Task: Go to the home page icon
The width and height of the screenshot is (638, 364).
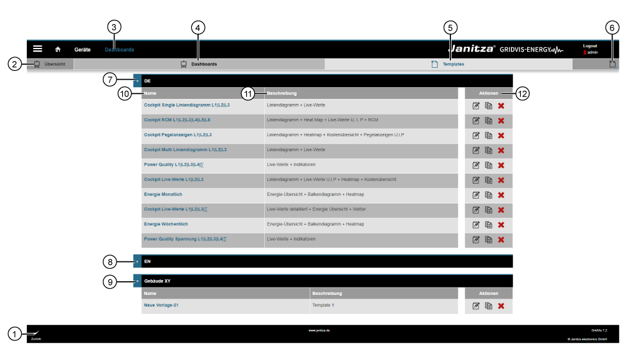Action: pos(58,49)
